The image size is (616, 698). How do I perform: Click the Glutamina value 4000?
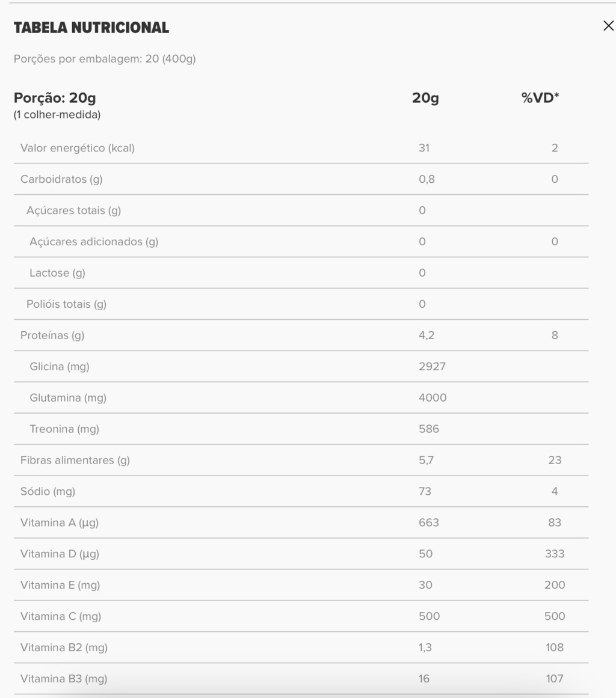[x=433, y=397]
